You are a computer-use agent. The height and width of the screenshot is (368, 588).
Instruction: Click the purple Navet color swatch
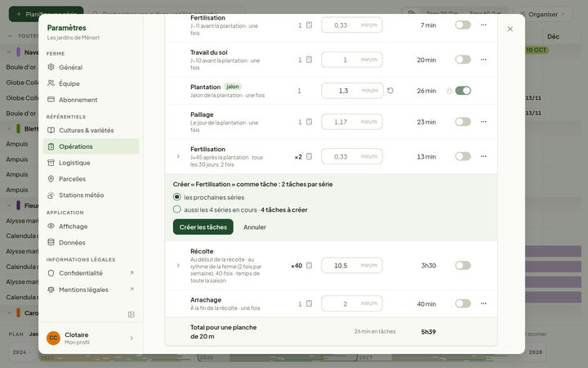18,52
